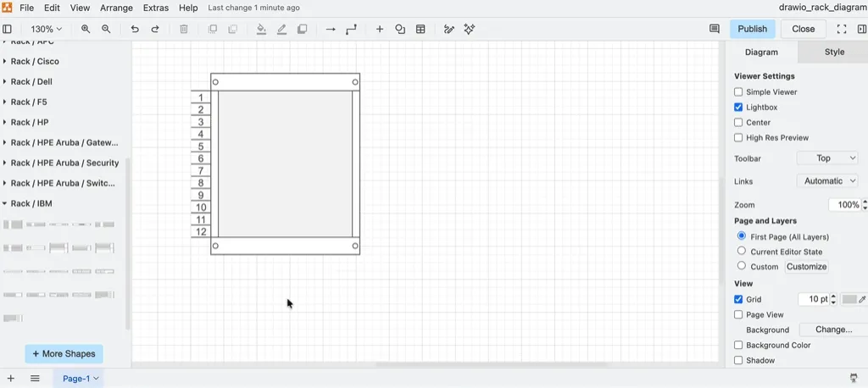Open the Links Automatic dropdown
This screenshot has width=868, height=388.
(x=827, y=181)
